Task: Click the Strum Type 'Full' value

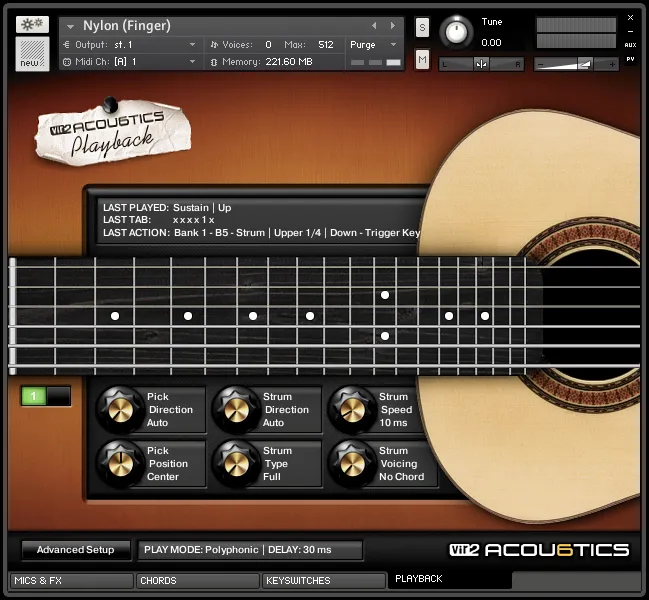Action: coord(272,477)
